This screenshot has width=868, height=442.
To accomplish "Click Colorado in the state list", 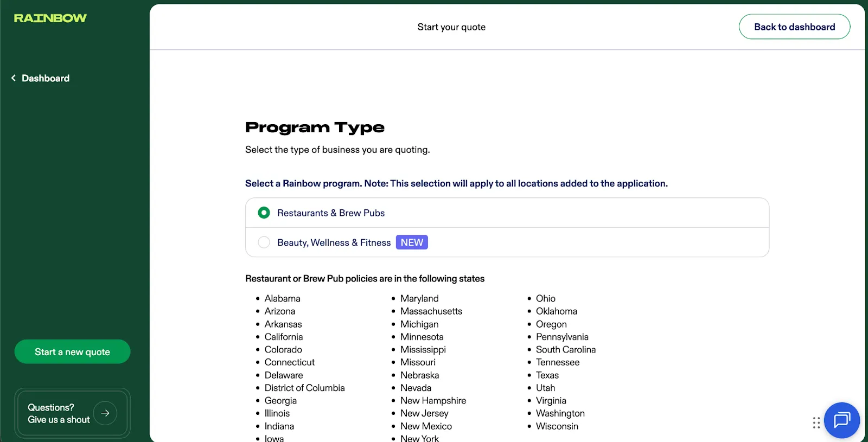I will tap(283, 350).
